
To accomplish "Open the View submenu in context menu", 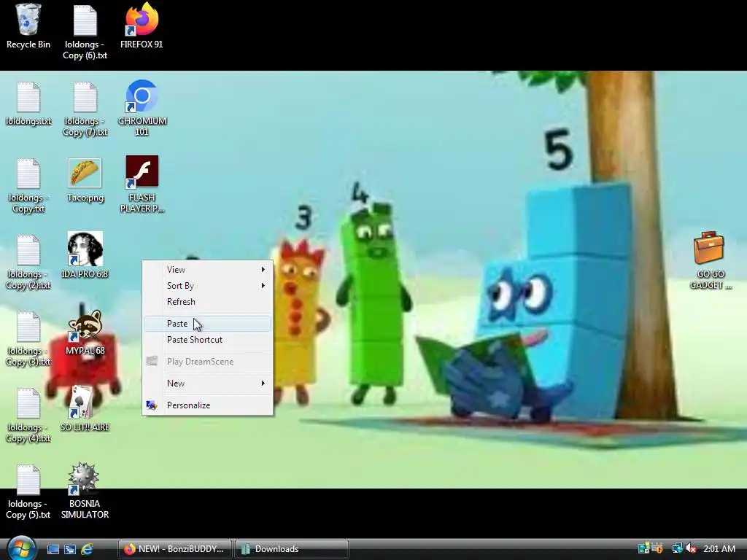I will pos(208,270).
